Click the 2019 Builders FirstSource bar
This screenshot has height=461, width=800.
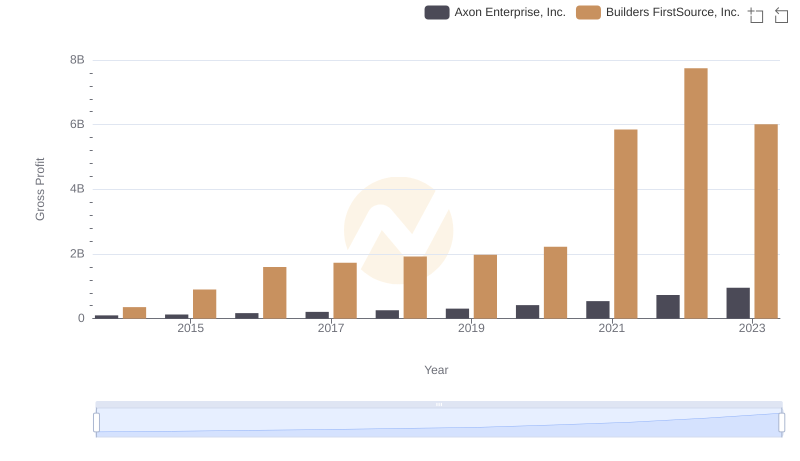(x=485, y=287)
